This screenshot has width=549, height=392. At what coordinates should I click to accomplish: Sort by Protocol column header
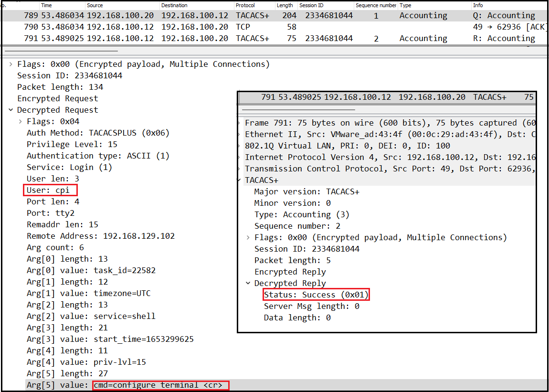coord(245,5)
